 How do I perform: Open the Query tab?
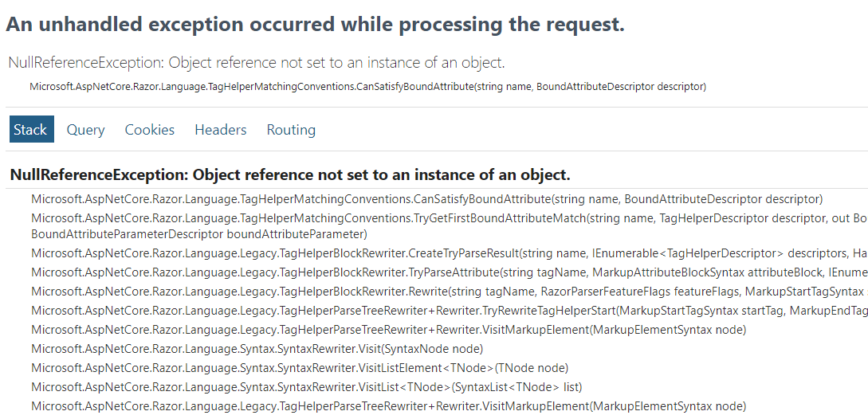click(x=85, y=130)
